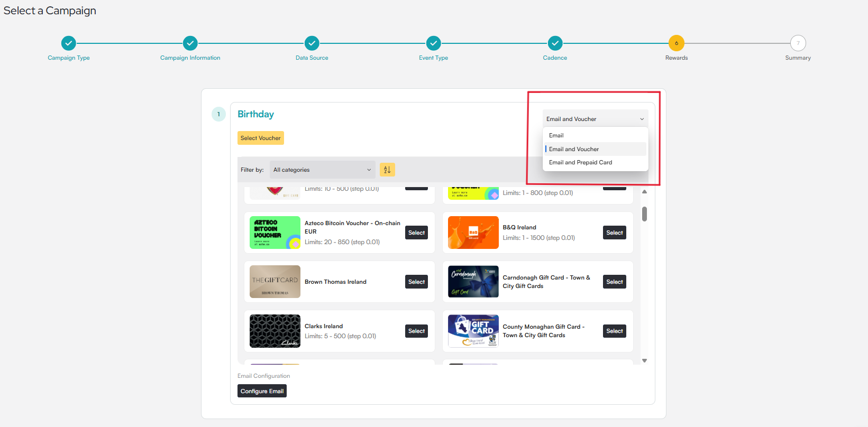The image size is (868, 427).
Task: Click the Carndonagh gift card image
Action: click(x=473, y=282)
